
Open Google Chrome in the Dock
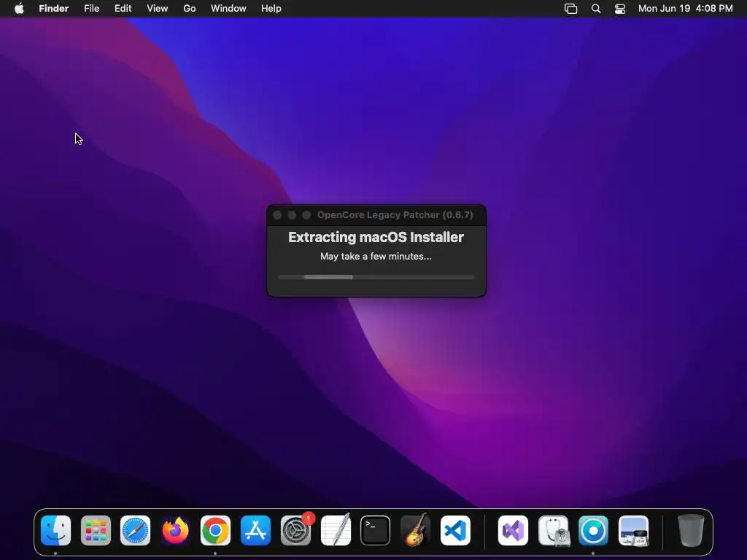point(215,531)
